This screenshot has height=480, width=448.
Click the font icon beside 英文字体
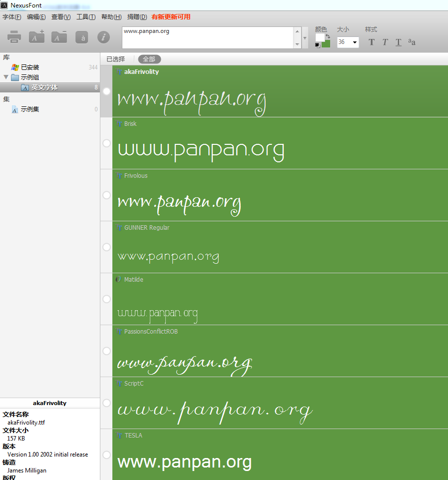(25, 87)
